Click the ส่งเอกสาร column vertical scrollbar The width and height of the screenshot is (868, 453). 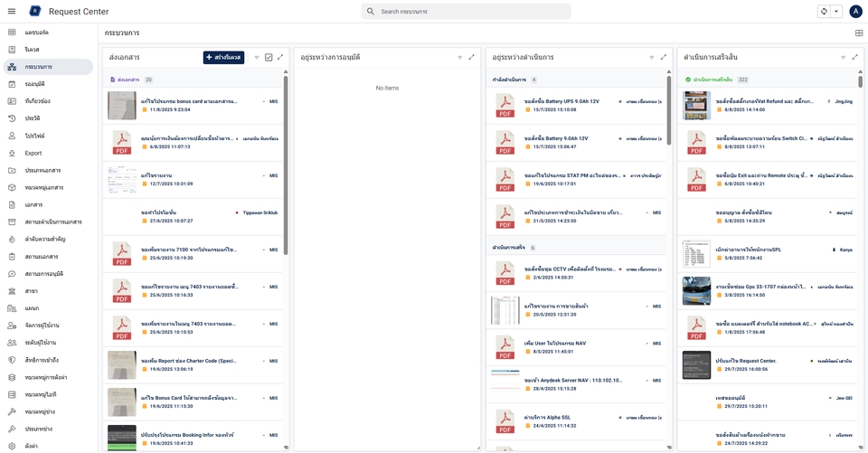click(287, 163)
